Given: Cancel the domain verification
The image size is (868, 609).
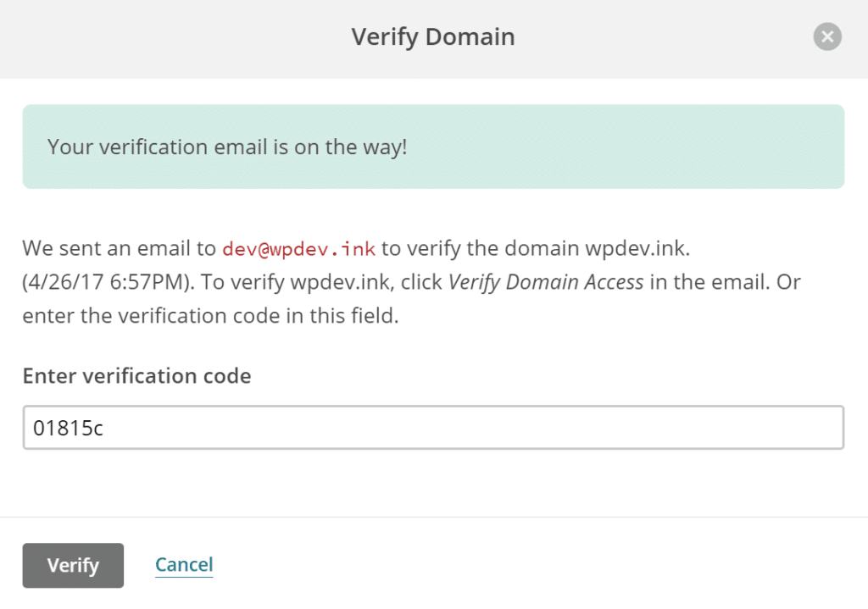Looking at the screenshot, I should tap(184, 565).
